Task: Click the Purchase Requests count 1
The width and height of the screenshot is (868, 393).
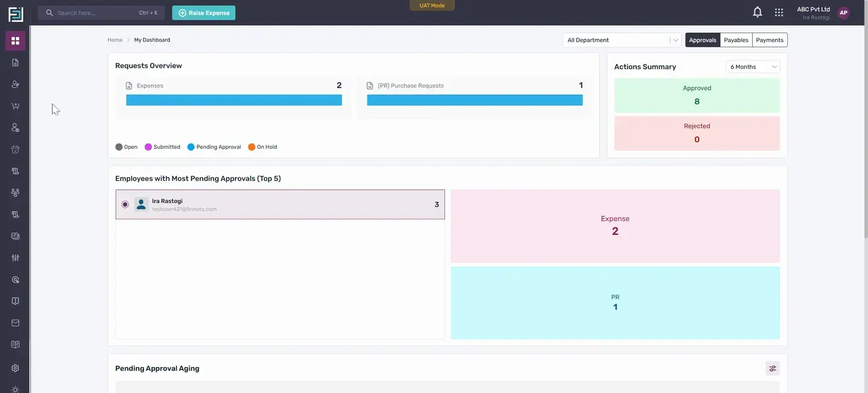Action: click(581, 86)
